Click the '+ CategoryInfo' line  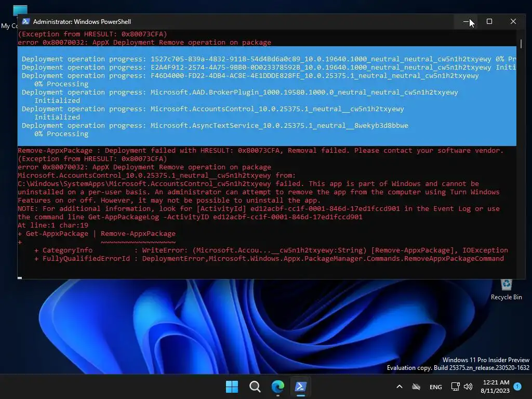(271, 250)
